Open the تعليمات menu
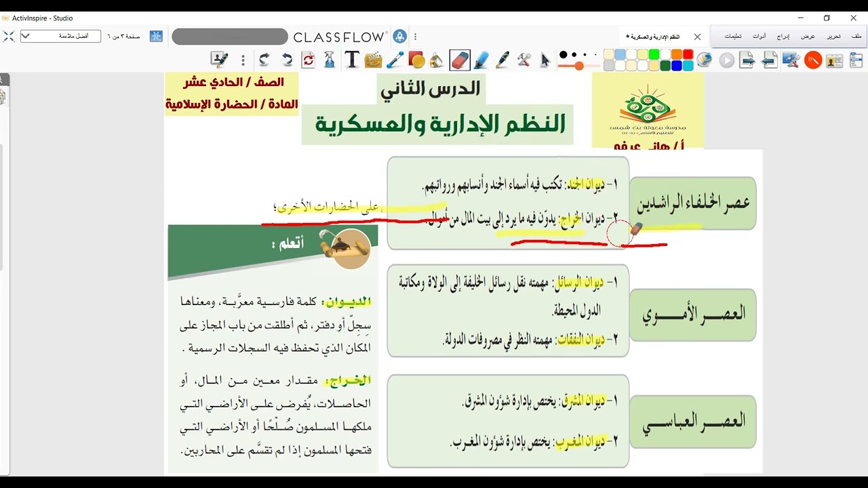The height and width of the screenshot is (488, 868). tap(733, 36)
